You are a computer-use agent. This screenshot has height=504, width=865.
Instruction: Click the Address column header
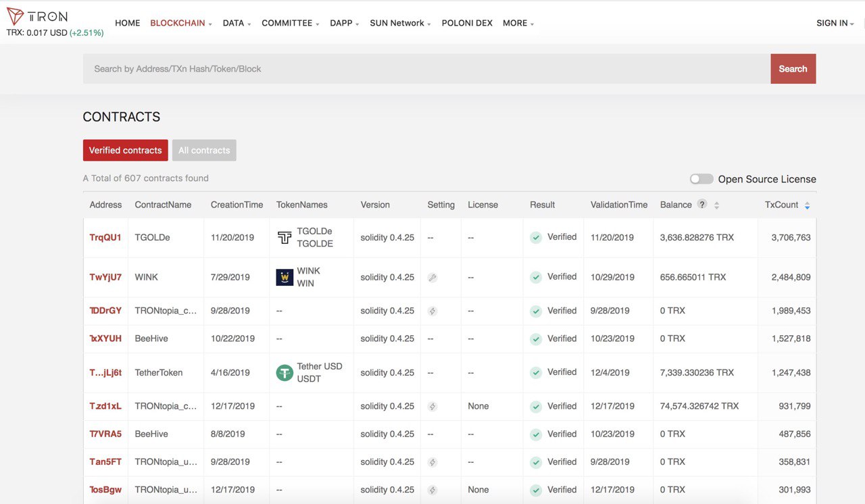[x=105, y=205]
